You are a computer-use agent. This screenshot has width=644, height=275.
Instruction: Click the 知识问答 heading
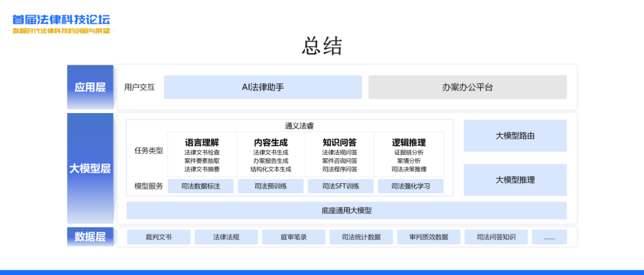click(x=339, y=143)
